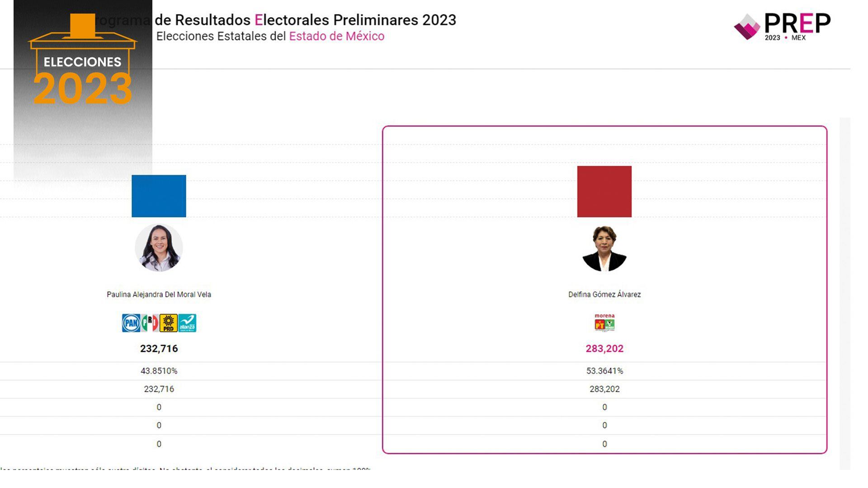868x488 pixels.
Task: Click the red vote bar
Action: pyautogui.click(x=604, y=192)
